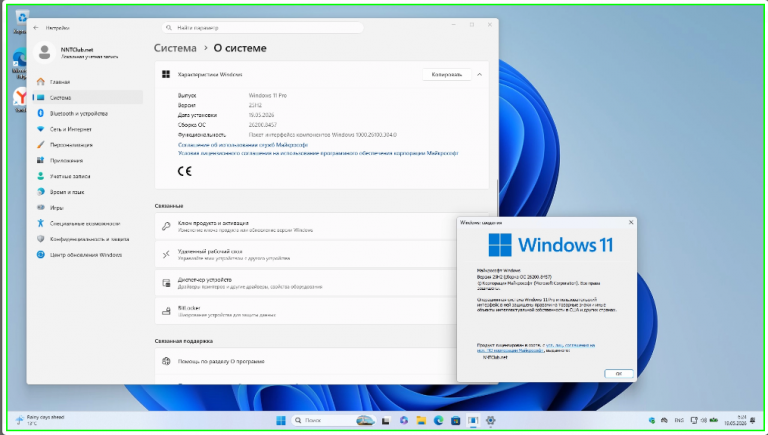Click the Settings window vertical scrollbar
768x435 pixels.
coord(497,196)
